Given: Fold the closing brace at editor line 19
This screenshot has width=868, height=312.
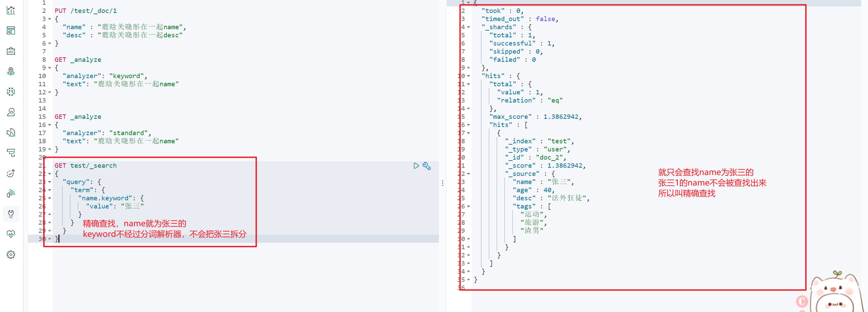Looking at the screenshot, I should point(50,149).
